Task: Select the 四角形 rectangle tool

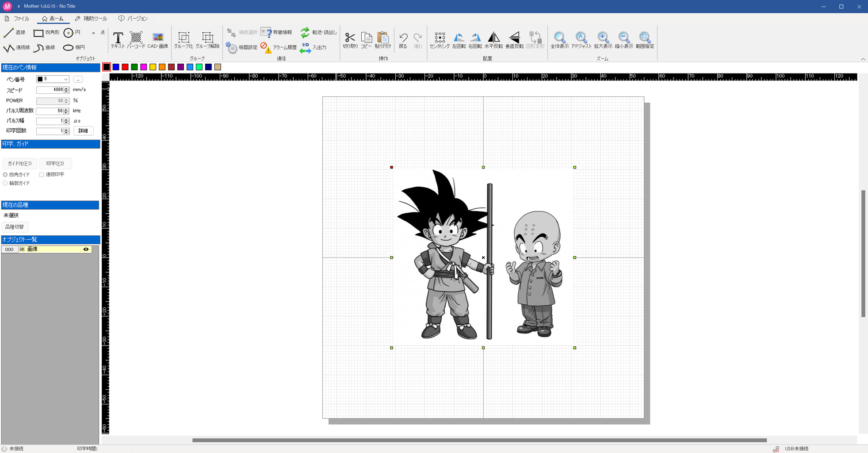Action: click(46, 33)
